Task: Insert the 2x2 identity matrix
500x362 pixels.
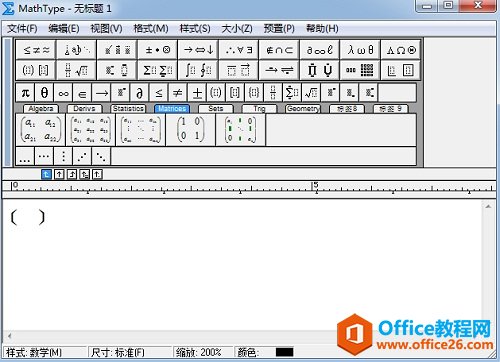Action: click(x=191, y=130)
